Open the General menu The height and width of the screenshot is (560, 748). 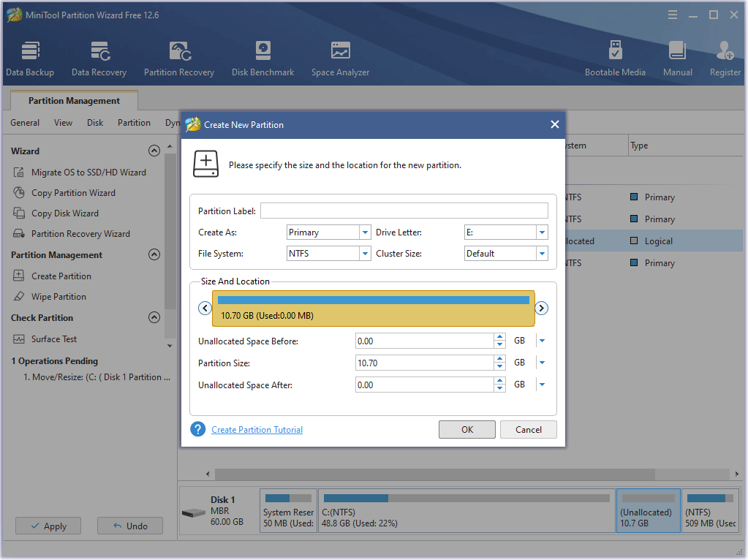coord(25,123)
